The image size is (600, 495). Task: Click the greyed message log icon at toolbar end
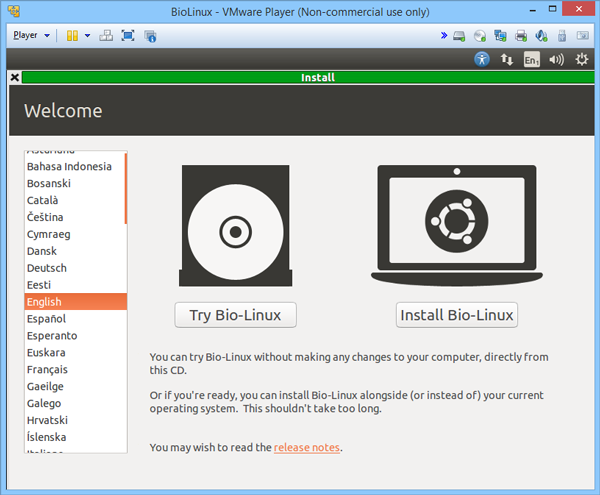click(583, 36)
